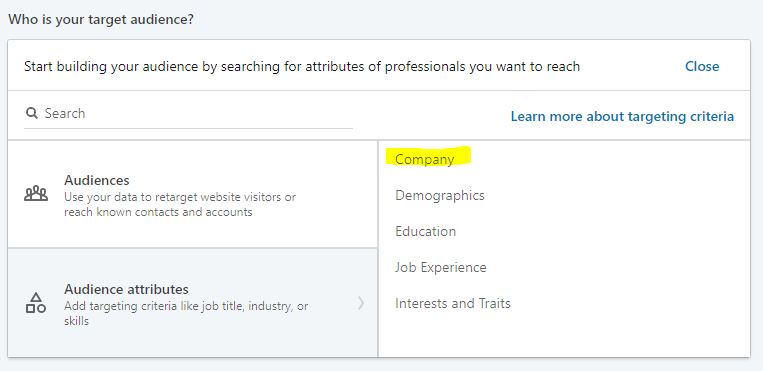Click empty space below Interests and Traits
Screen dimensions: 763x371
[564, 336]
